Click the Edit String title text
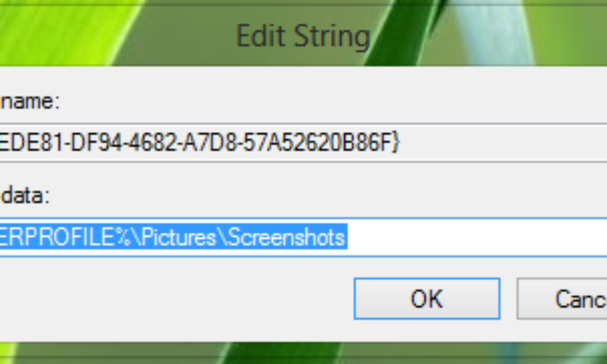Screen dimensions: 607x364 303,36
